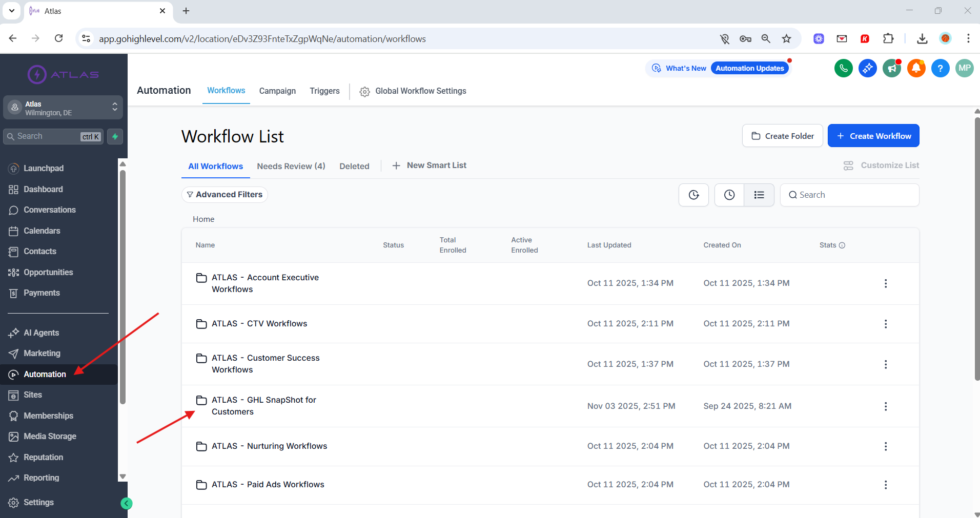Viewport: 980px width, 518px height.
Task: Open the Atlas location switcher dropdown
Action: click(x=63, y=108)
